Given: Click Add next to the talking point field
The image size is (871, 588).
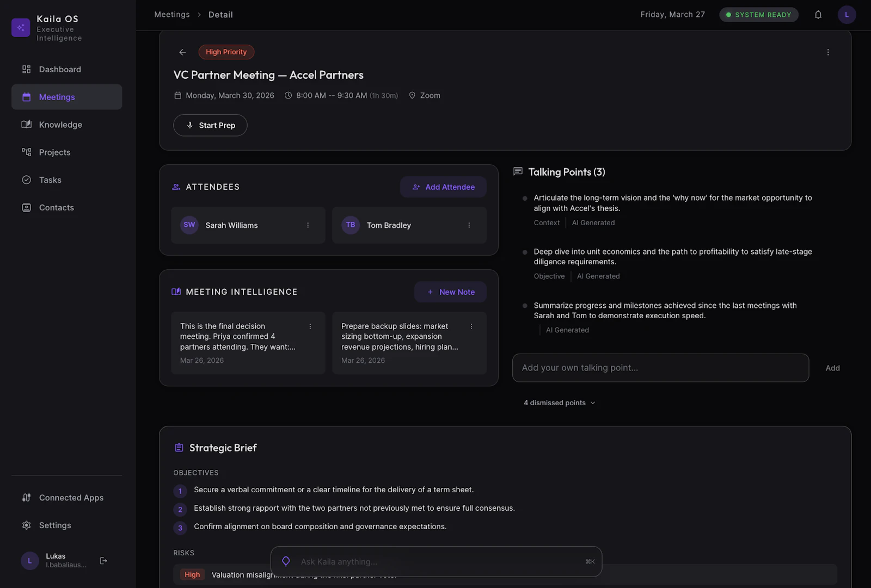Looking at the screenshot, I should pos(832,368).
